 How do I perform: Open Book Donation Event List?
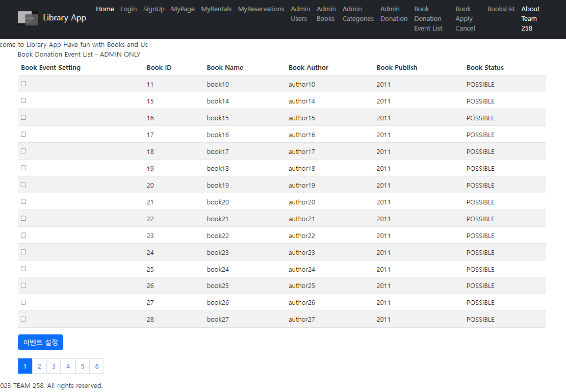point(428,19)
